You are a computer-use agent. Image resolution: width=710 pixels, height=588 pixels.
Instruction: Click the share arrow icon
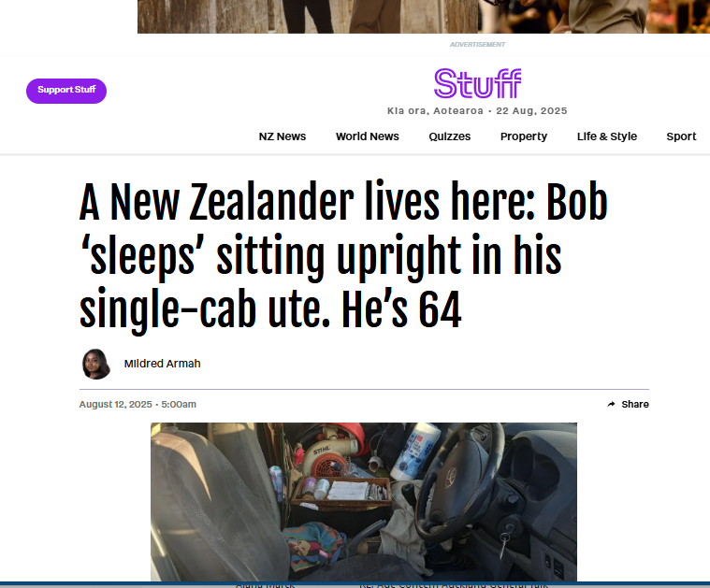coord(611,404)
